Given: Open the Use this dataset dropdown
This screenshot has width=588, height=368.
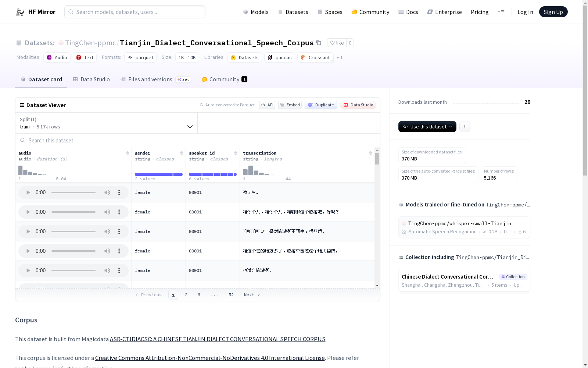Looking at the screenshot, I should (x=427, y=127).
